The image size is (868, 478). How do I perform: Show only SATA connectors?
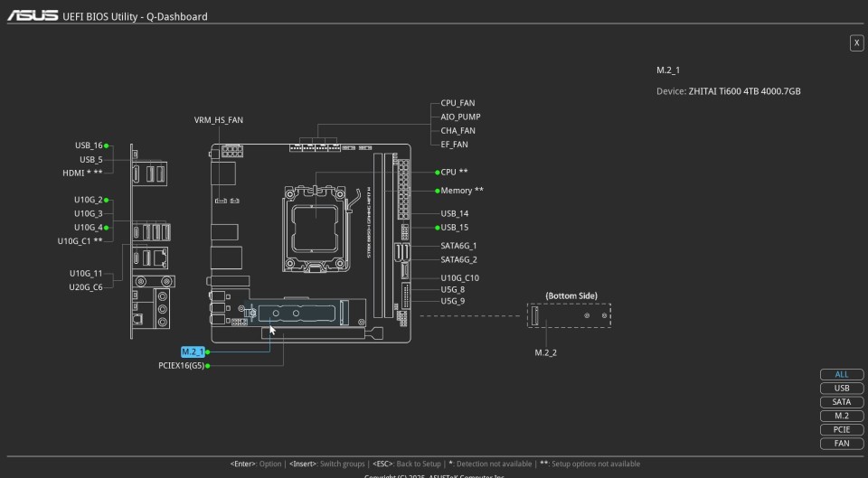tap(842, 402)
